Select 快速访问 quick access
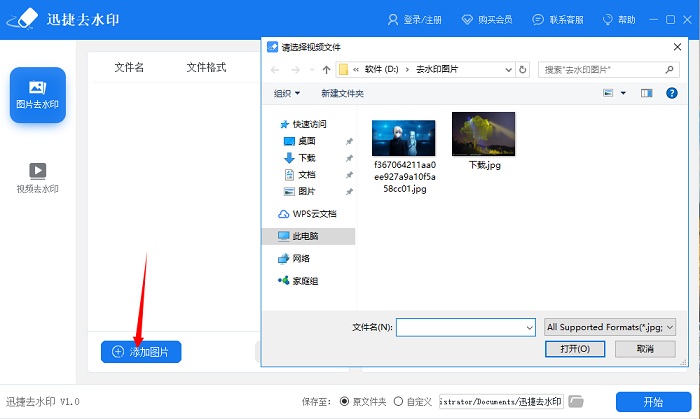 303,124
